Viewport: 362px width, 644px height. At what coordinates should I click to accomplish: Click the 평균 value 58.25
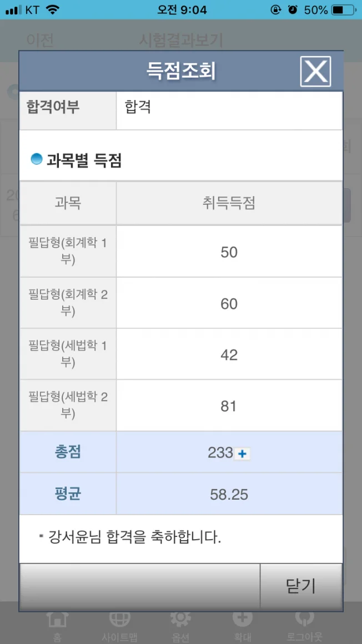tap(229, 494)
